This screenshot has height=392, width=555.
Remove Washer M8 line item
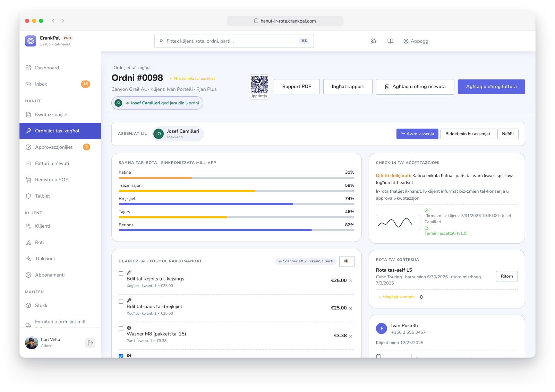click(x=351, y=336)
